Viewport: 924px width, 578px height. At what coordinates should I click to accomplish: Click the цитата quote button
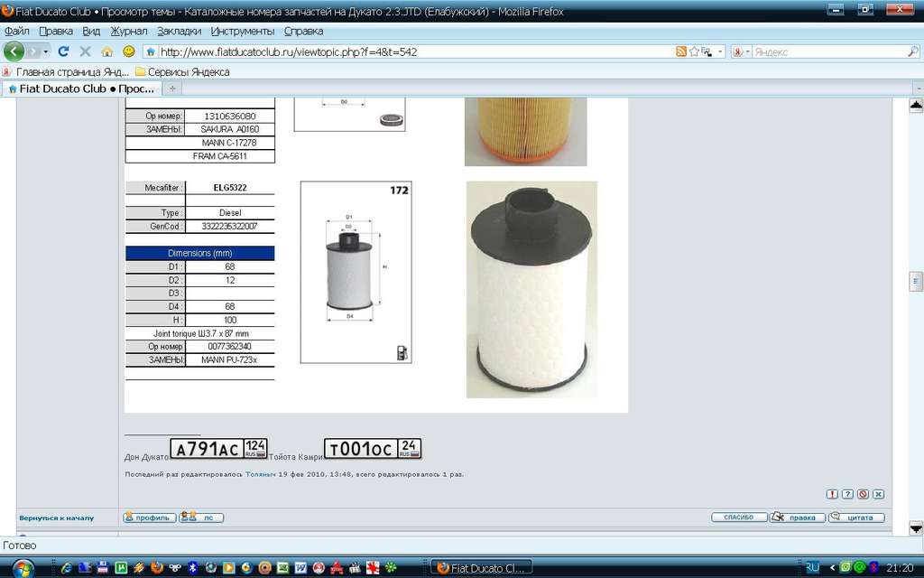[856, 517]
